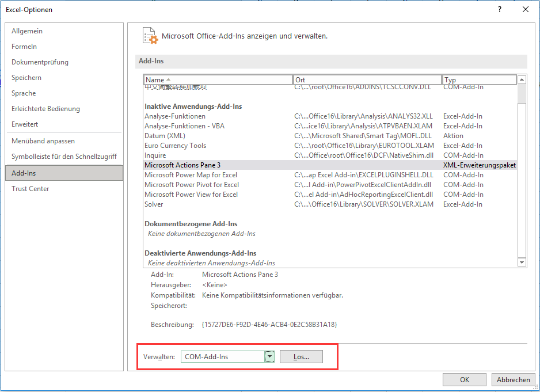
Task: Click Inaktive Anwendungs-Add-Ins heading
Action: (193, 106)
